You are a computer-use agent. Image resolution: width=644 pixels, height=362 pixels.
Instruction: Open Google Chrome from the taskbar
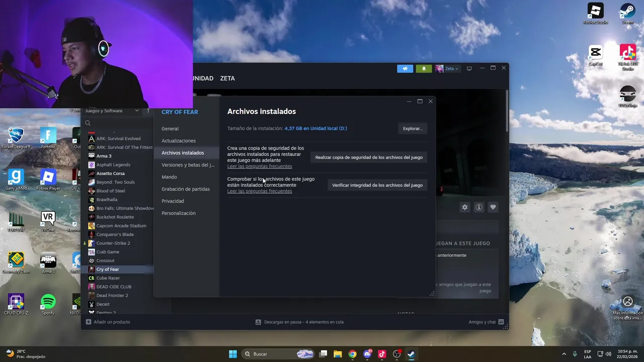352,354
